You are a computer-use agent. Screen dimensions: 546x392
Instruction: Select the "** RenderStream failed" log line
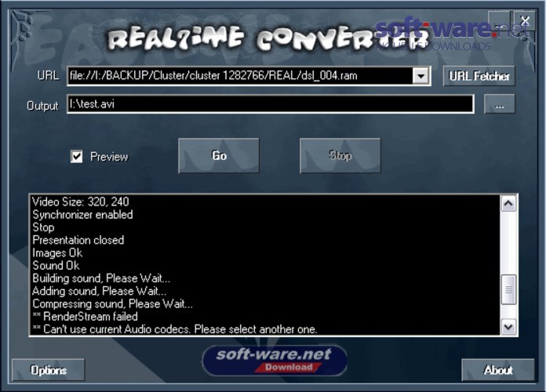(x=85, y=317)
